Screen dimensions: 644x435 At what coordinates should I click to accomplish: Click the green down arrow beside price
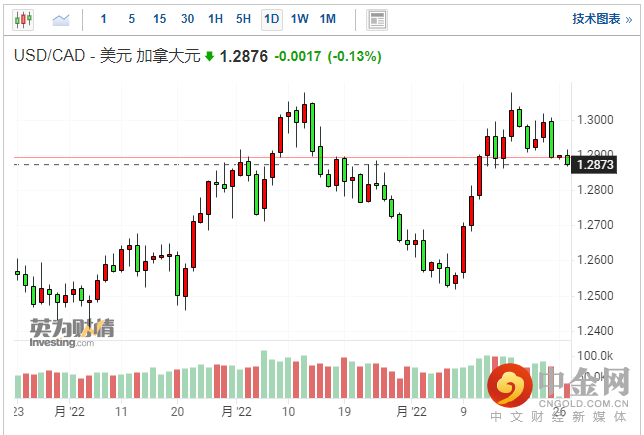point(209,57)
